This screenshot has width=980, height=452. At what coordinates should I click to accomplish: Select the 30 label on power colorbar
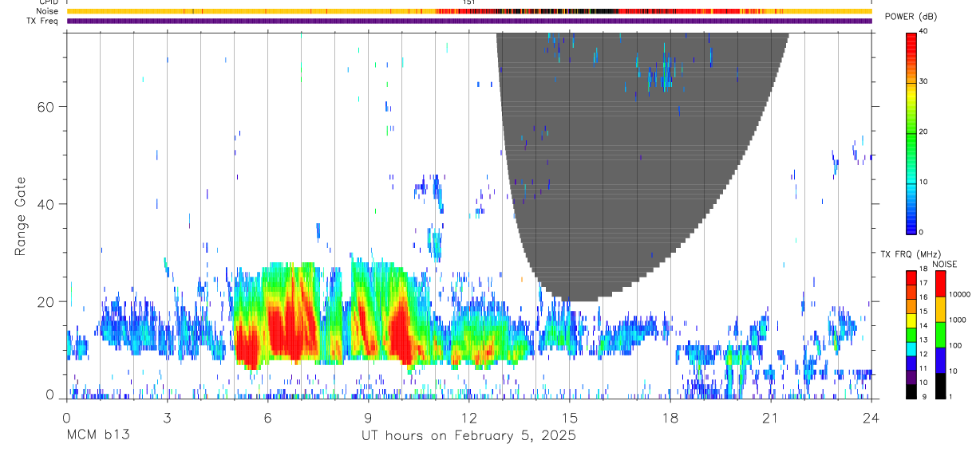(924, 81)
